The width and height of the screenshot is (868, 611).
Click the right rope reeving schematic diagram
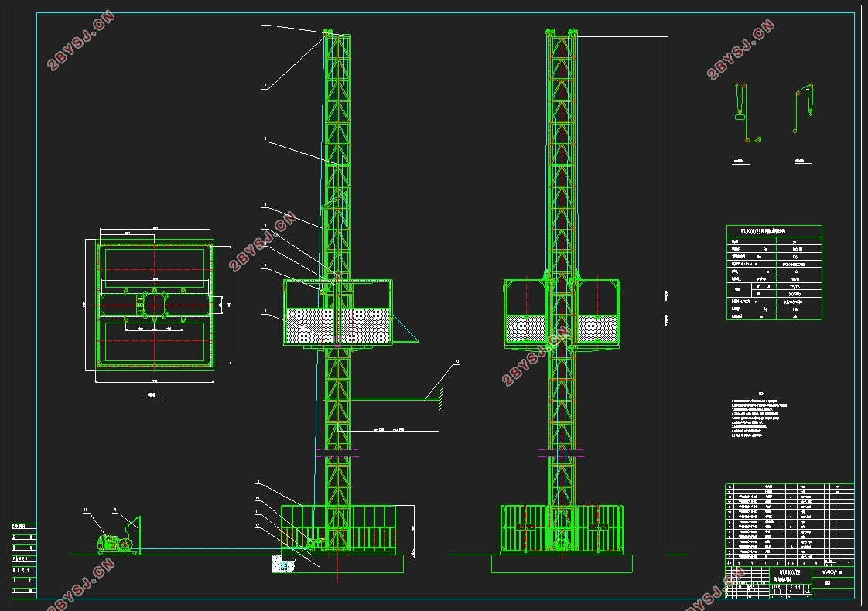[804, 108]
